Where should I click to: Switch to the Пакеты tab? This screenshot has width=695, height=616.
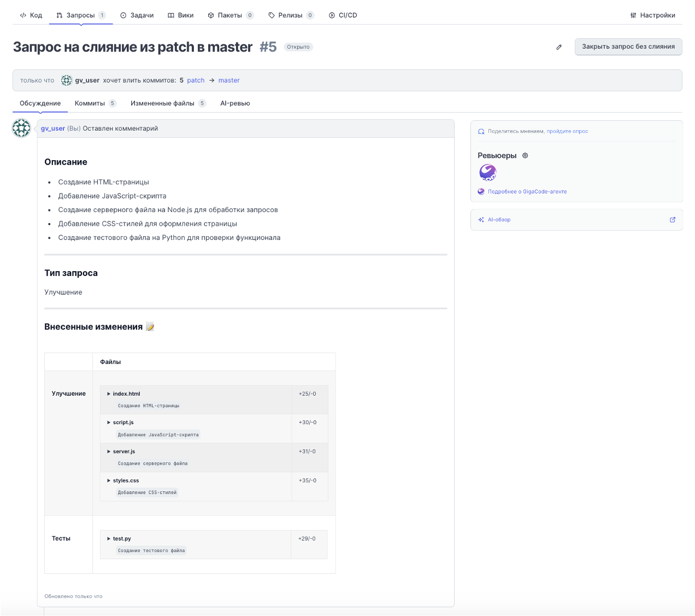pyautogui.click(x=231, y=15)
